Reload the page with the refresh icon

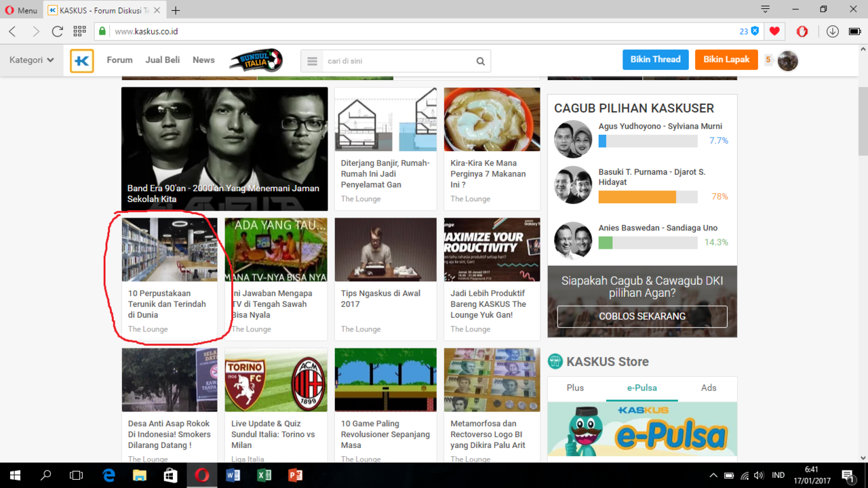[x=58, y=31]
